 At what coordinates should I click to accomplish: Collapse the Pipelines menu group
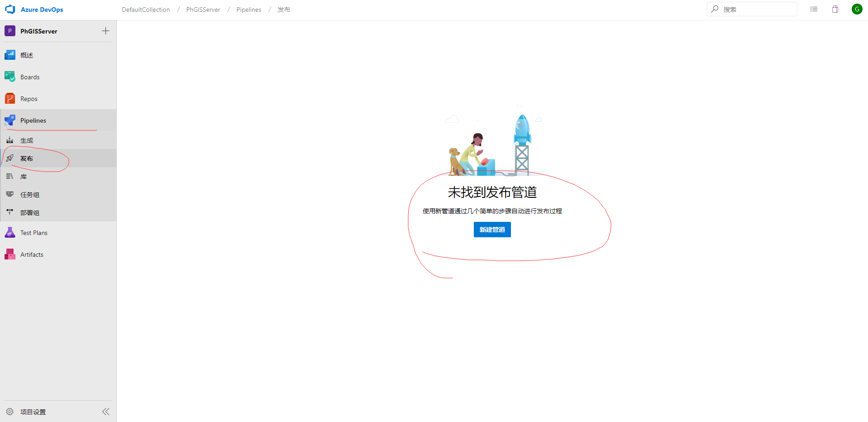(x=33, y=120)
